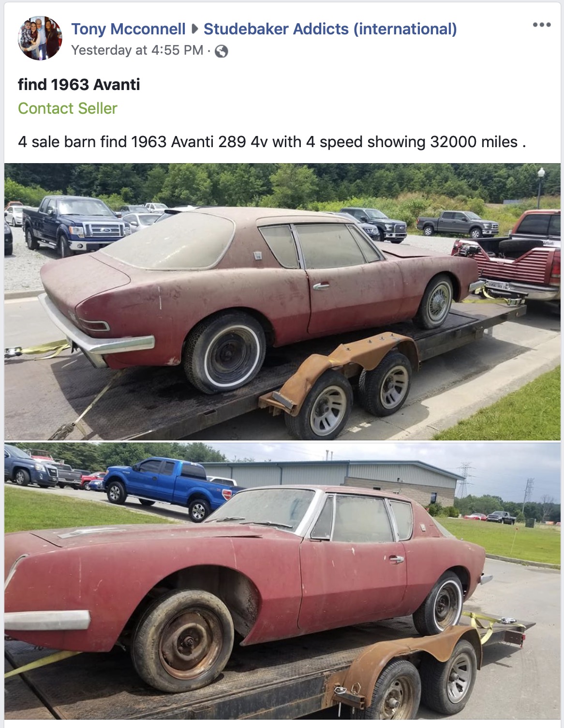Open Tony Mcconnell's profile link
The image size is (564, 728).
[129, 29]
